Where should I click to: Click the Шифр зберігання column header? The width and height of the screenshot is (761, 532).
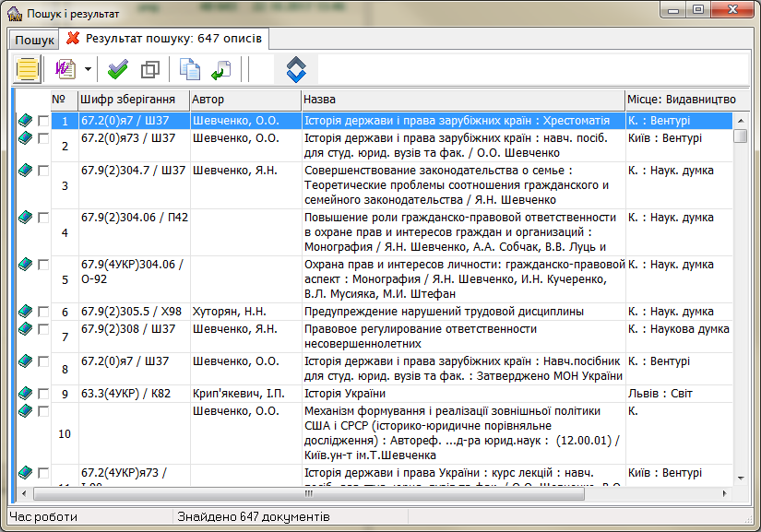(133, 99)
